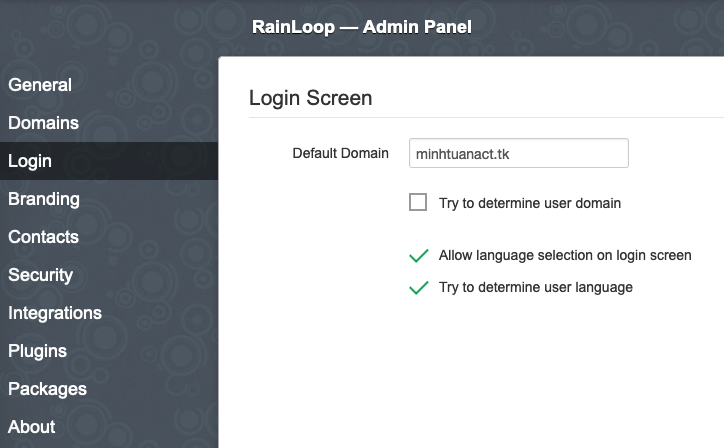Switch to the Integrations section

pos(55,313)
